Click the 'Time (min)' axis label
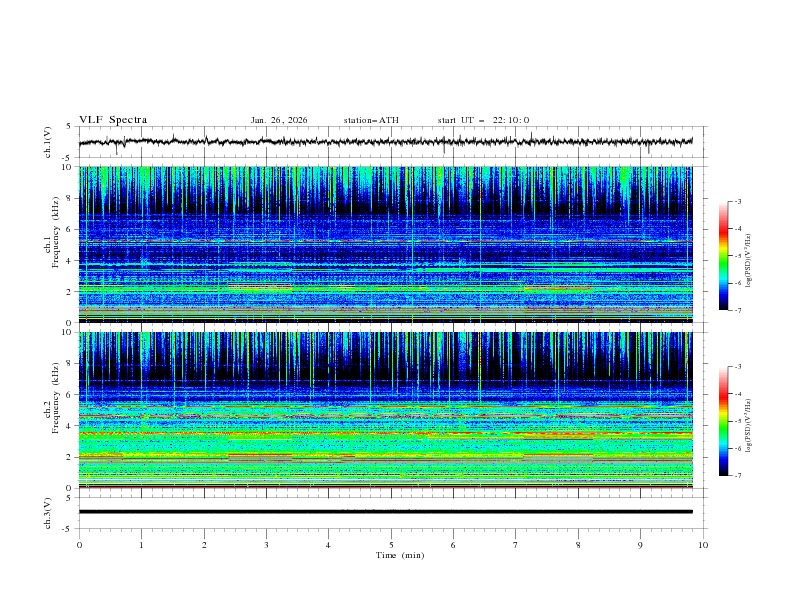Image resolution: width=792 pixels, height=612 pixels. click(x=400, y=555)
